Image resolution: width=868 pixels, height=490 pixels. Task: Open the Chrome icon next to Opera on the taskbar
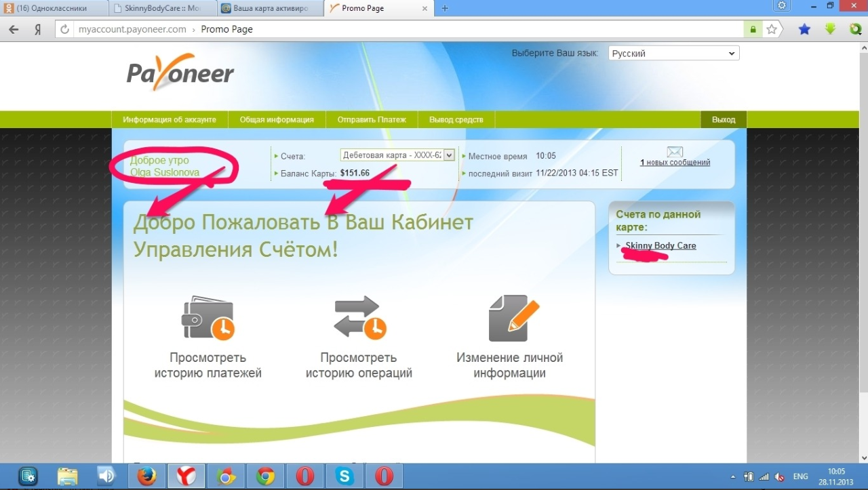265,476
